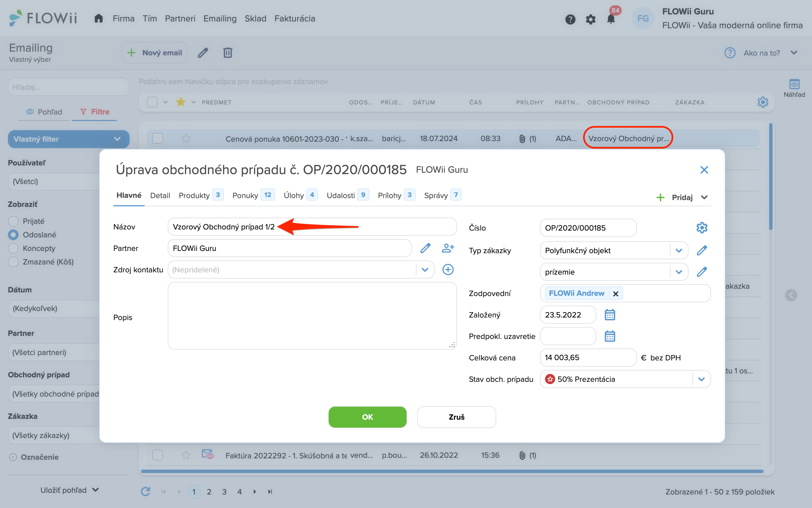Jump to the last page of the list
The height and width of the screenshot is (508, 812).
270,492
